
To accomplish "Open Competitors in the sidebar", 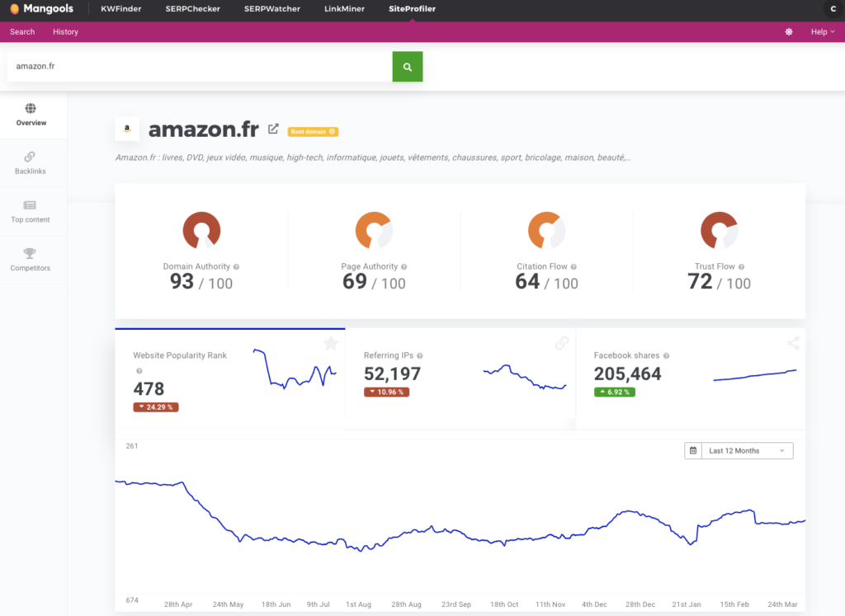I will click(31, 260).
